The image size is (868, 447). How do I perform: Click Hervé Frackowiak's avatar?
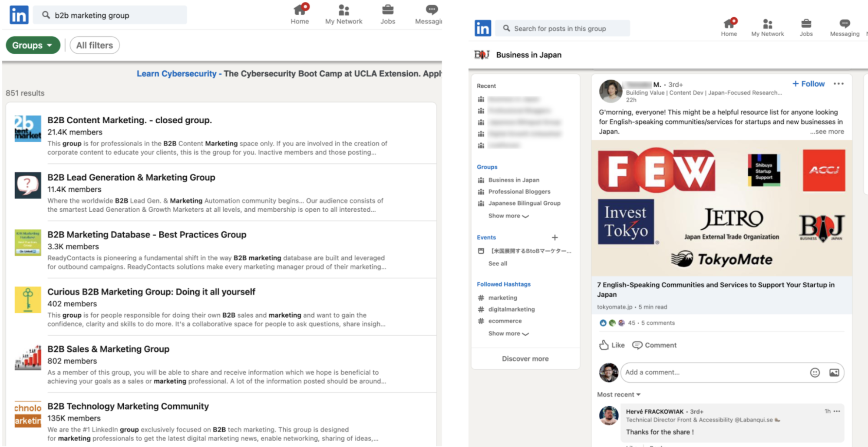[x=609, y=415]
